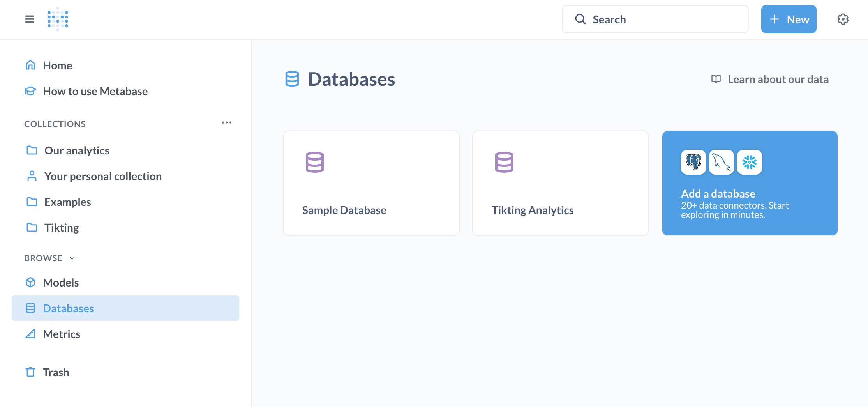Open the Collections options ellipsis menu
868x407 pixels.
tap(227, 122)
